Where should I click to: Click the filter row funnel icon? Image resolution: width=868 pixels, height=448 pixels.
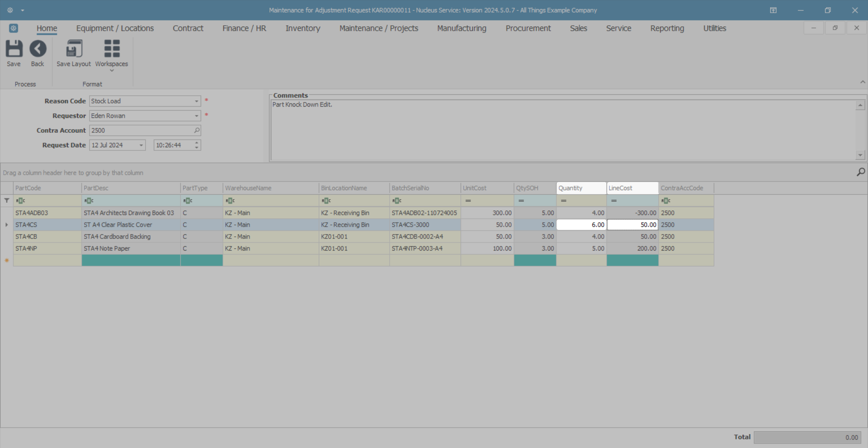[x=7, y=201]
